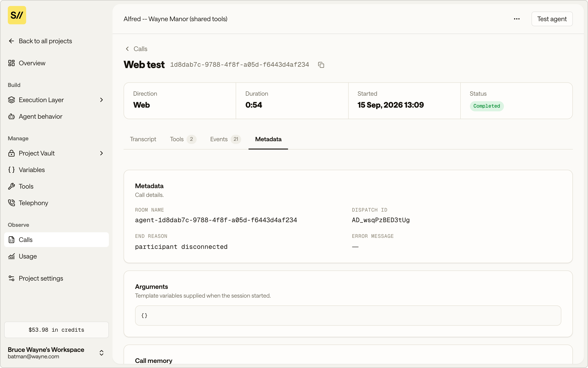Switch to the Transcript tab
Screen dimensions: 588x368
pos(143,139)
